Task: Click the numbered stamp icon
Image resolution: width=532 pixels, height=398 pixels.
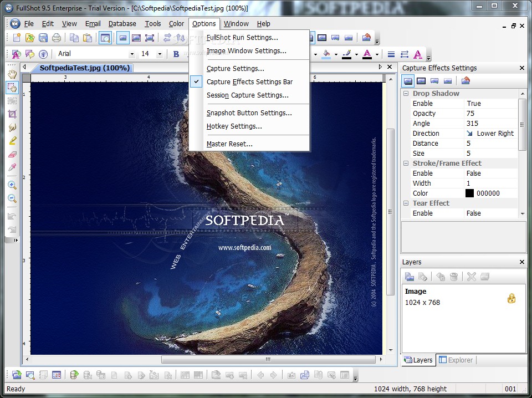Action: click(43, 54)
